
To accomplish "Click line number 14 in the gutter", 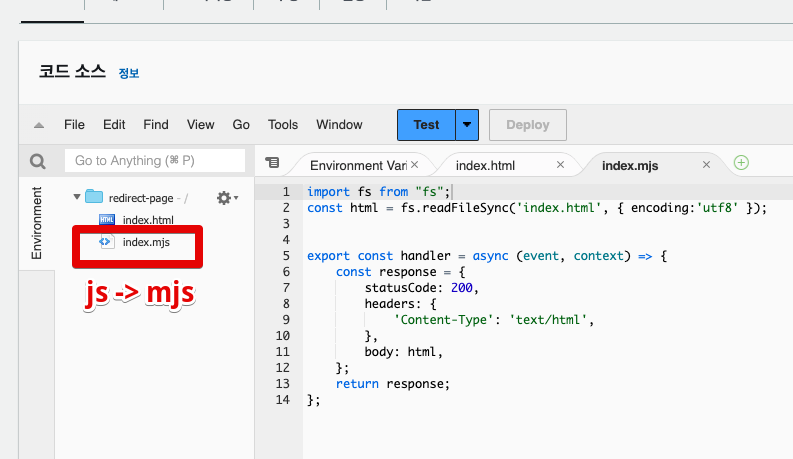I will coord(283,400).
